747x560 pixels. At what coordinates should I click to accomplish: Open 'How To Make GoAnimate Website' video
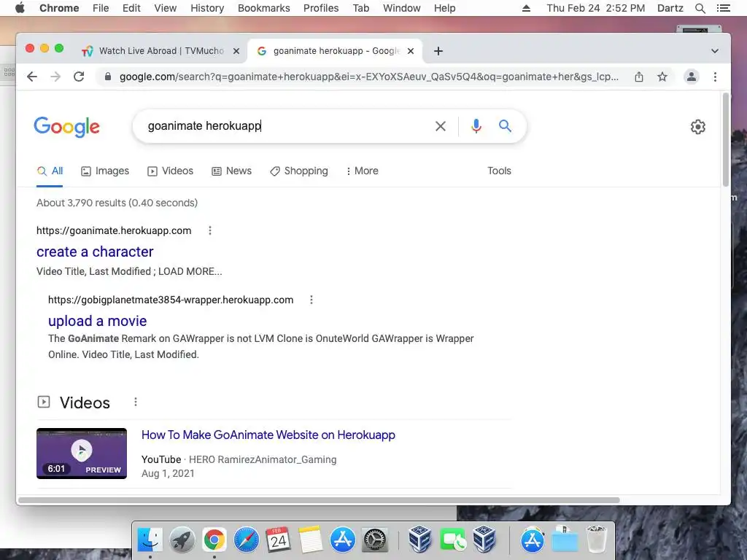pyautogui.click(x=268, y=435)
